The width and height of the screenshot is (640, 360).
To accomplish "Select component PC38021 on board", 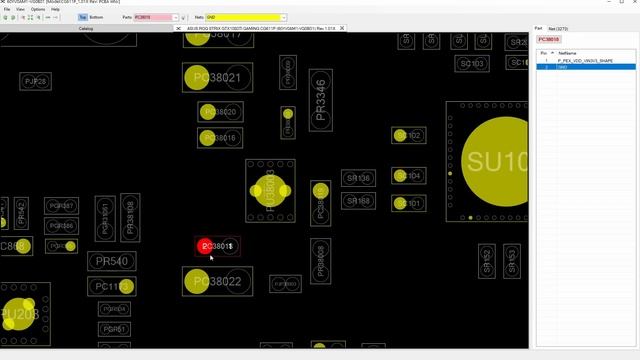I will pyautogui.click(x=218, y=78).
